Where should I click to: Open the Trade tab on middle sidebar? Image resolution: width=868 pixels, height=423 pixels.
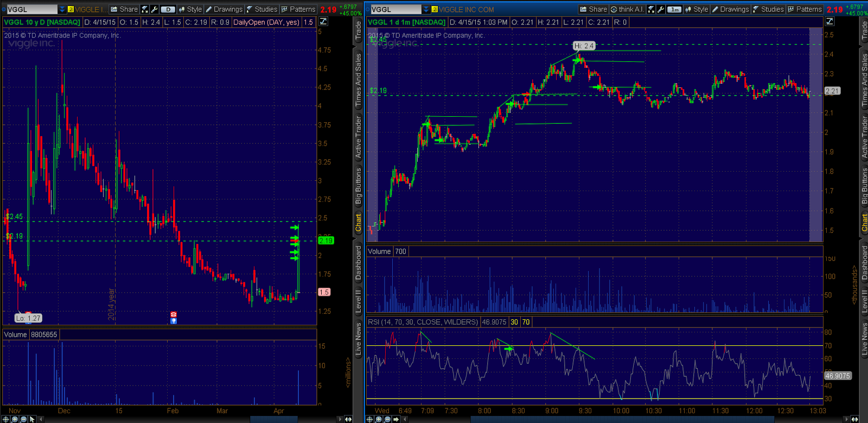pos(358,30)
